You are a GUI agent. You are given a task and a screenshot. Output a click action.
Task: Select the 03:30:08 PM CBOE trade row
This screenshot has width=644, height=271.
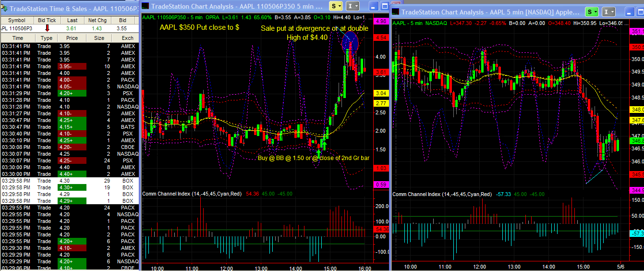[x=70, y=147]
